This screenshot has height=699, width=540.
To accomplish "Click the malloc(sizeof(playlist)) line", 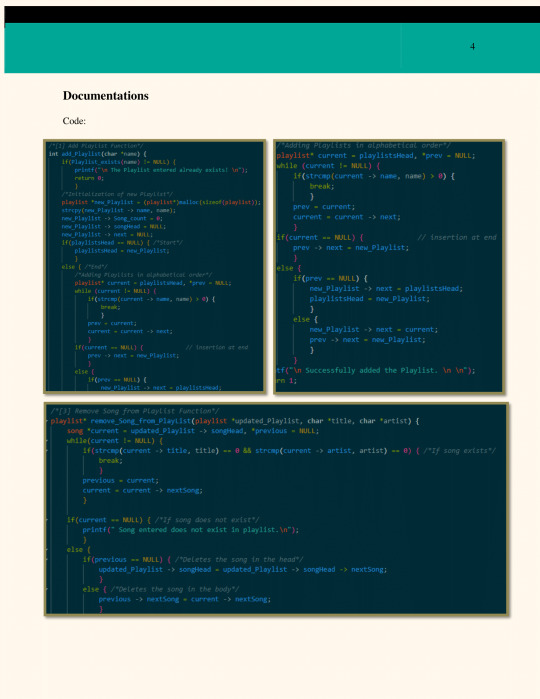I will point(161,202).
